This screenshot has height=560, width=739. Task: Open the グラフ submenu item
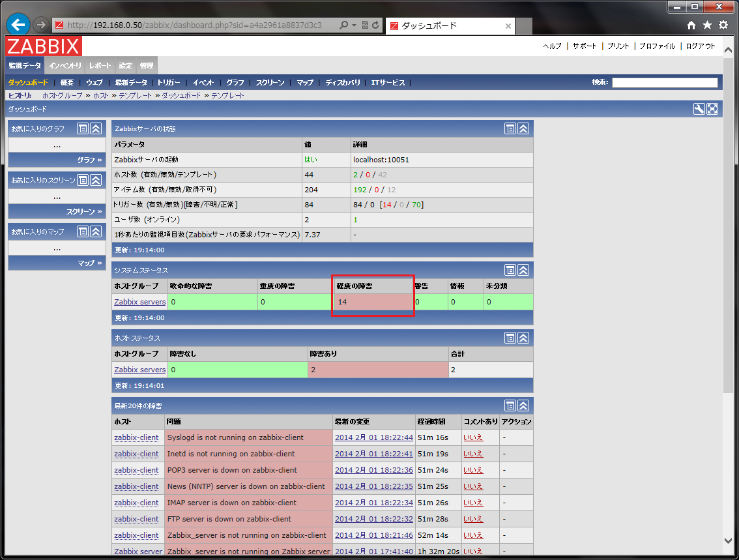(x=235, y=83)
